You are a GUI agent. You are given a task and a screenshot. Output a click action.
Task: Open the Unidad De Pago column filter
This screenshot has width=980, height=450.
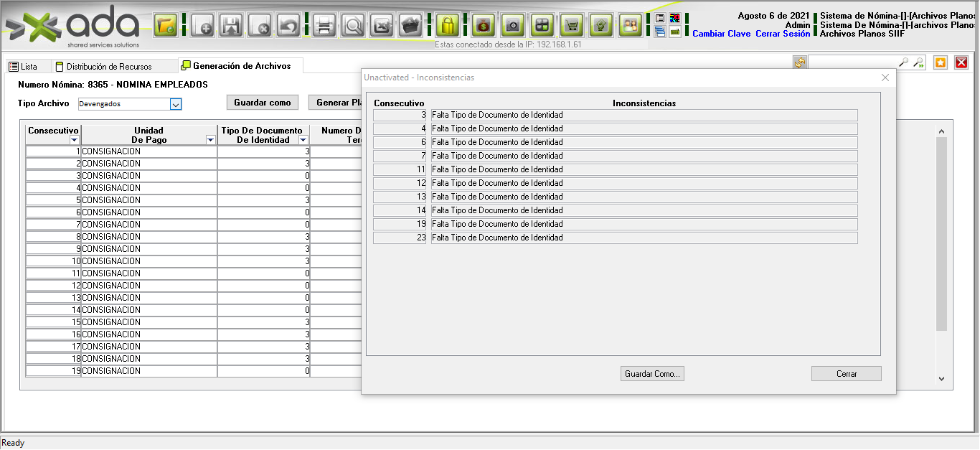tap(210, 141)
